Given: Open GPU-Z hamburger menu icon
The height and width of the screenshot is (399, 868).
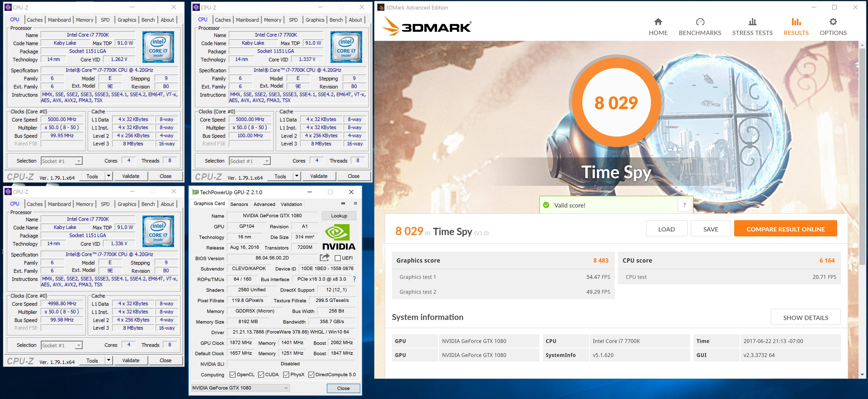Looking at the screenshot, I should click(x=355, y=203).
